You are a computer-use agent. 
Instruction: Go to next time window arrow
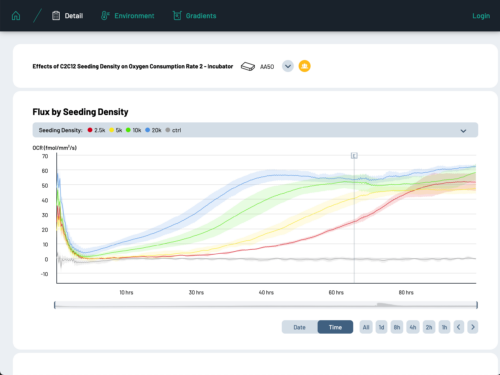click(473, 327)
